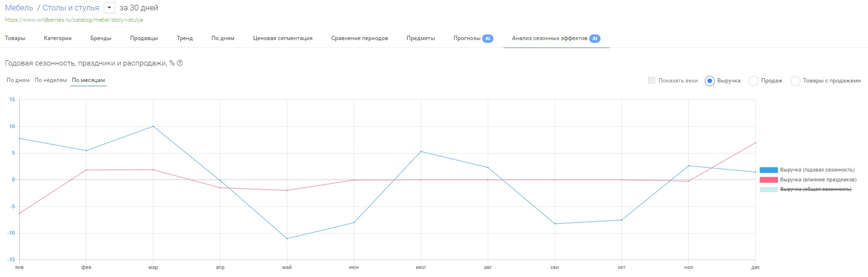Go to the Предметы tab
This screenshot has height=277, width=868.
pyautogui.click(x=421, y=38)
